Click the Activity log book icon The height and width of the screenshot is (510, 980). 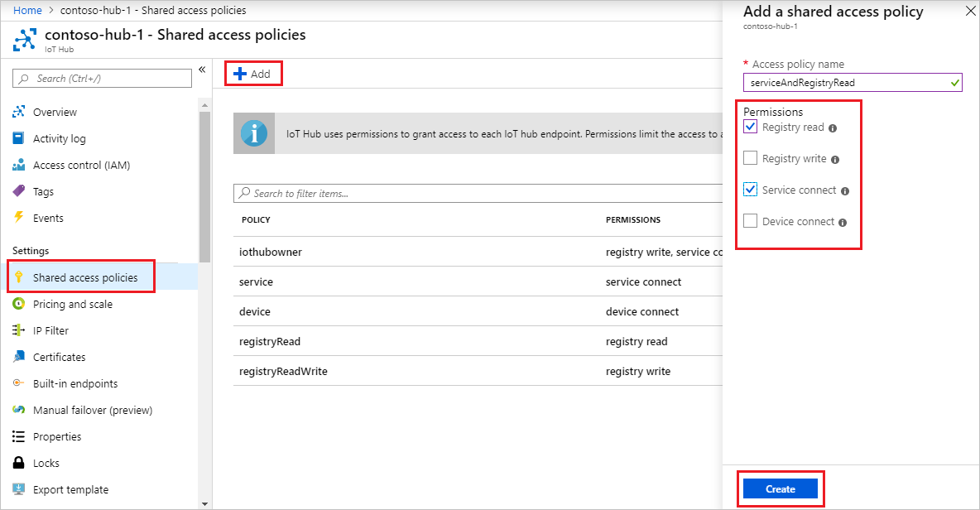coord(19,138)
